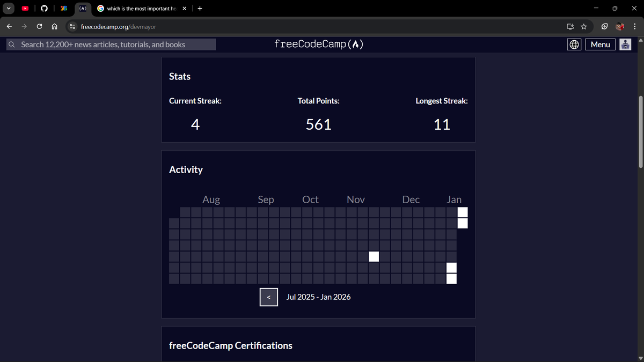Open the tab search dropdown arrow
This screenshot has height=362, width=644.
click(8, 9)
